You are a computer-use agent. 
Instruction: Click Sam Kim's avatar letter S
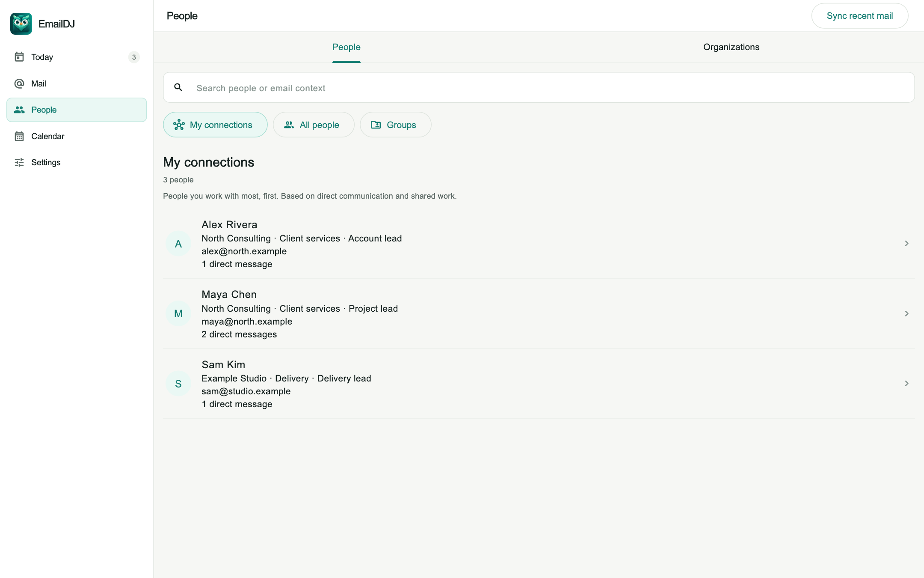(178, 384)
